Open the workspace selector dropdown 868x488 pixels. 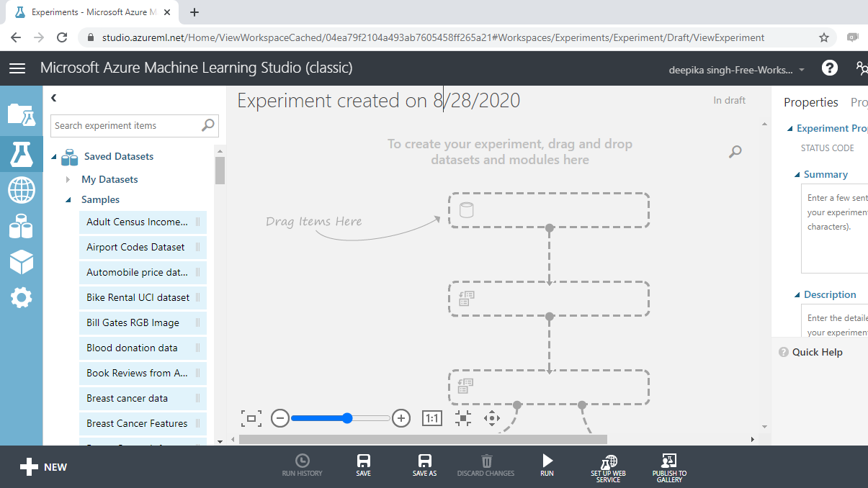(x=737, y=70)
